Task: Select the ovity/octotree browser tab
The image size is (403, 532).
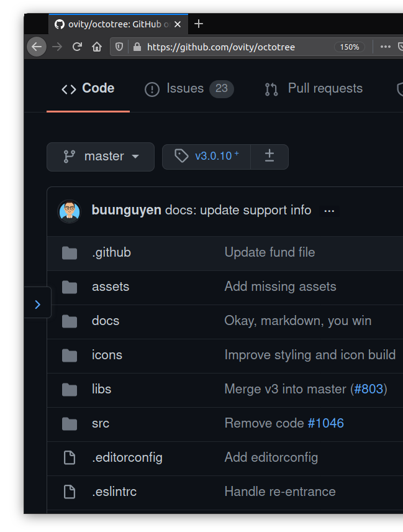Action: tap(118, 24)
